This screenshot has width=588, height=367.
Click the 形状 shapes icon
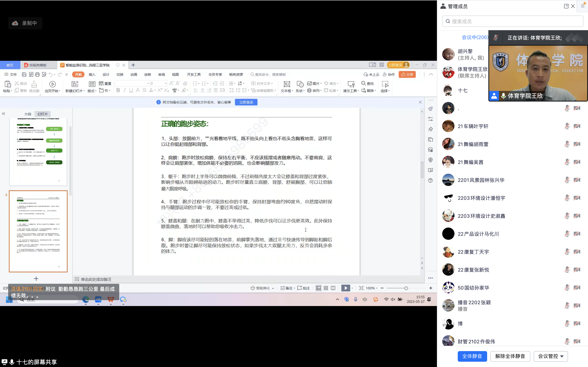coord(300,84)
